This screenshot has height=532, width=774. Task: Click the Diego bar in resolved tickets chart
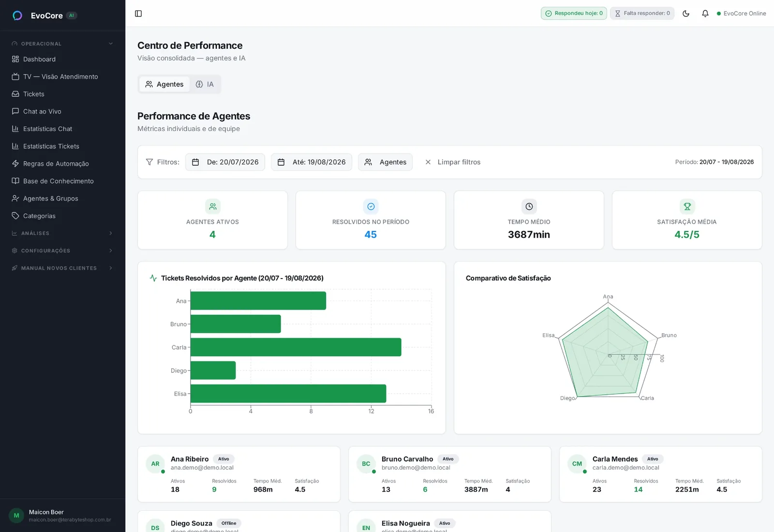213,370
